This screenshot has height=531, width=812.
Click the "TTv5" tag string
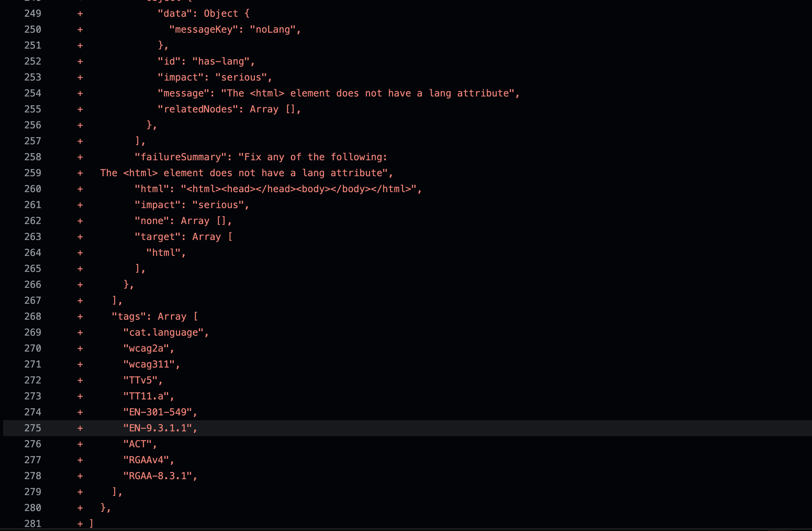coord(140,380)
